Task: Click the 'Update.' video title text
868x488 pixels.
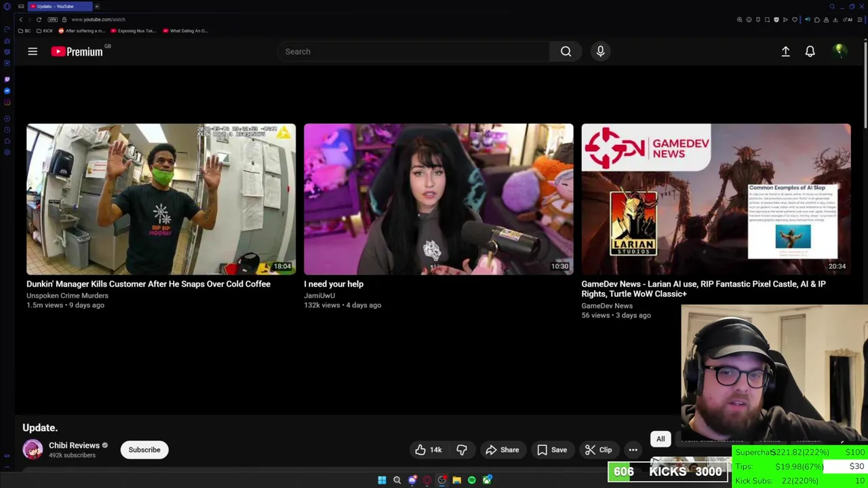Action: (40, 428)
